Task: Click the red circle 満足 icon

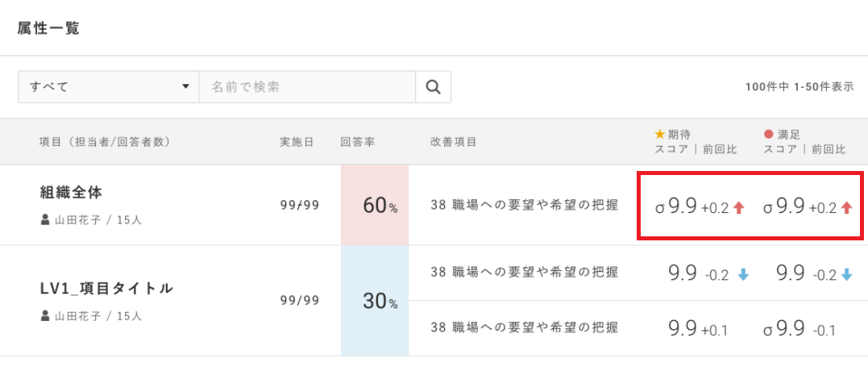Action: pyautogui.click(x=768, y=134)
